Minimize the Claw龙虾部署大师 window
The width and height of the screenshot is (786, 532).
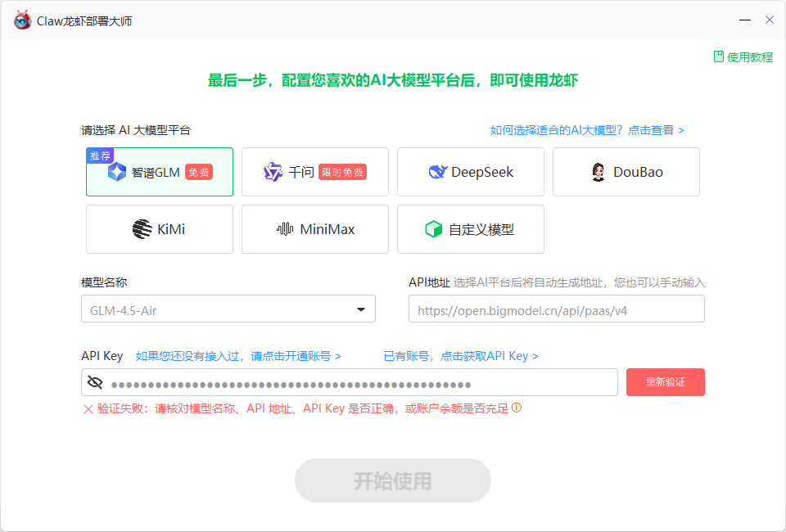[745, 20]
